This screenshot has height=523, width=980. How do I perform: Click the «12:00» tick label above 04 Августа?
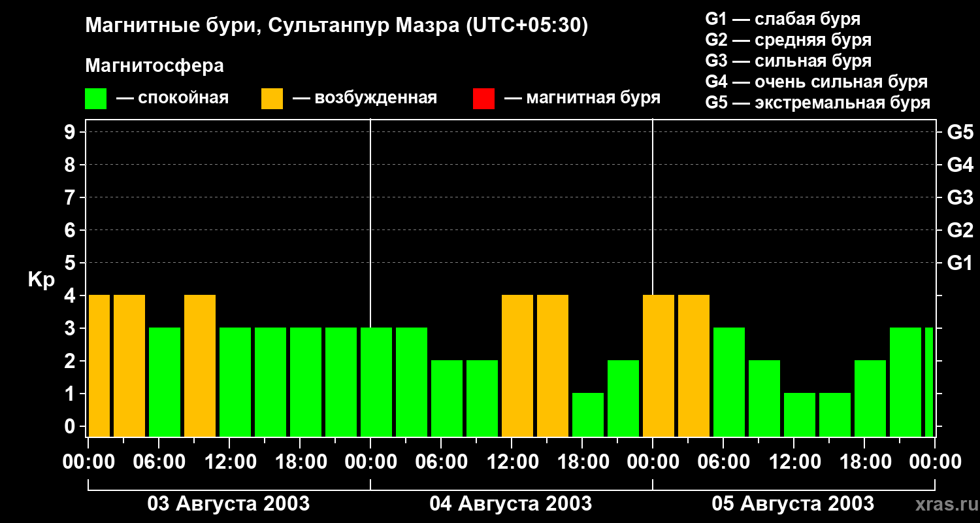tap(512, 462)
